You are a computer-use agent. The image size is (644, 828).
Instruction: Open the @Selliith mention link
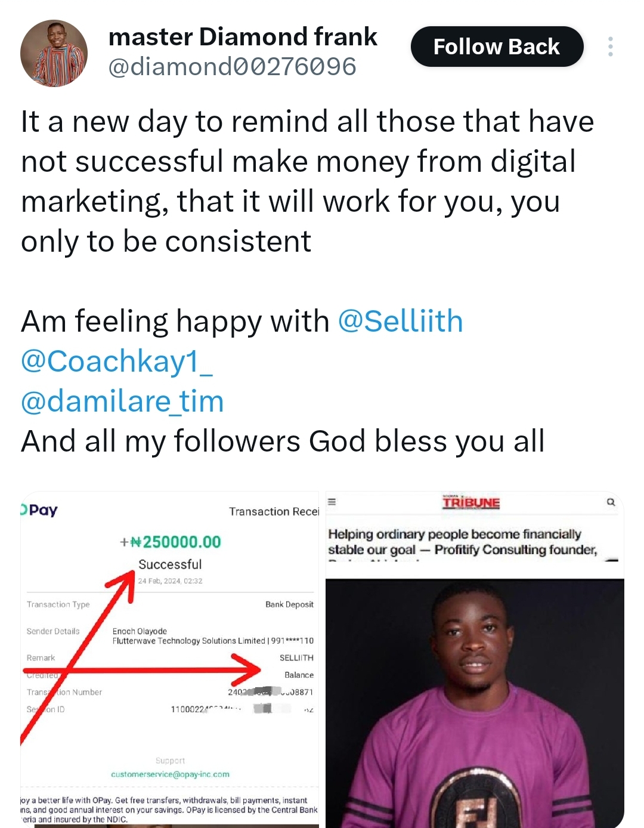point(400,321)
